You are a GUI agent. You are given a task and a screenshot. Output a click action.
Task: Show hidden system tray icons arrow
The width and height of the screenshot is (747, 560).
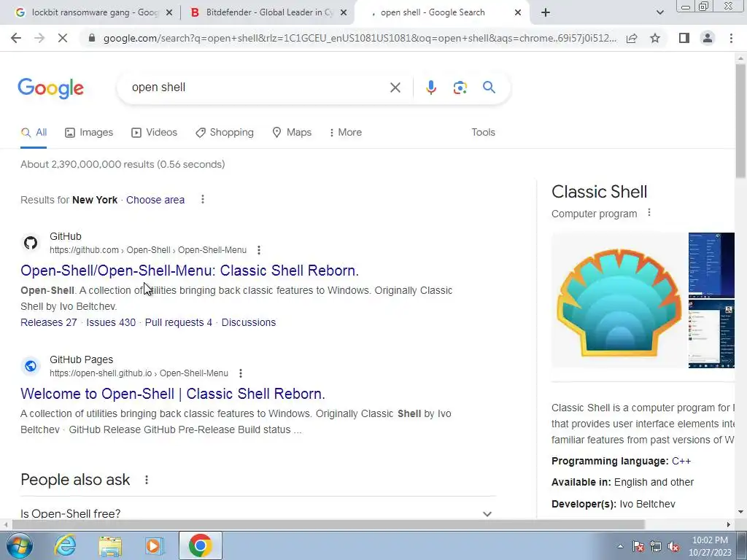pyautogui.click(x=620, y=546)
